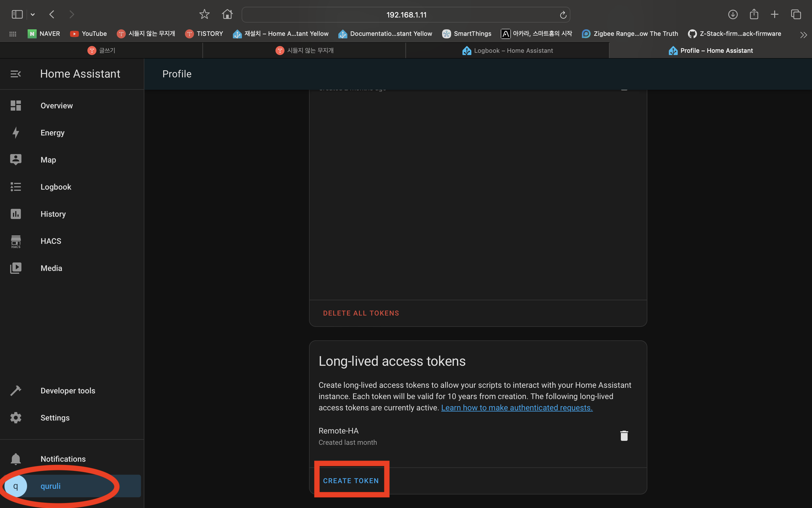This screenshot has height=508, width=812.
Task: Delete the Remote-HA token with trash icon
Action: tap(624, 436)
